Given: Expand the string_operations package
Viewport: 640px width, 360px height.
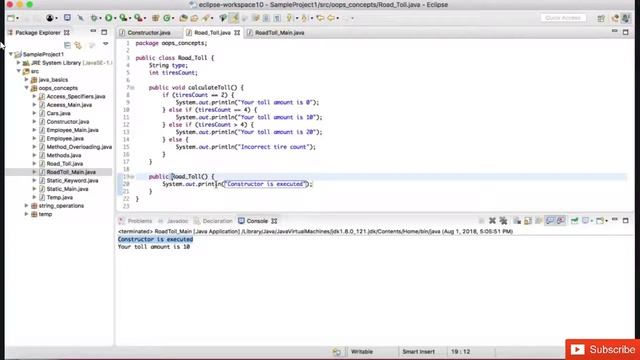Looking at the screenshot, I should (27, 205).
